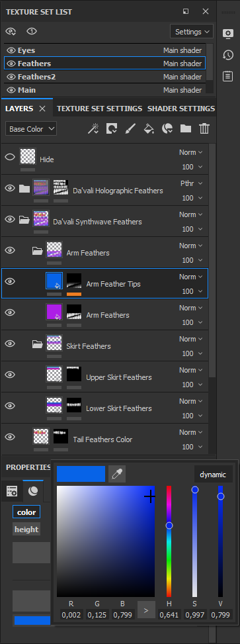Click the add effect magic wand icon
This screenshot has width=240, height=644.
(93, 129)
